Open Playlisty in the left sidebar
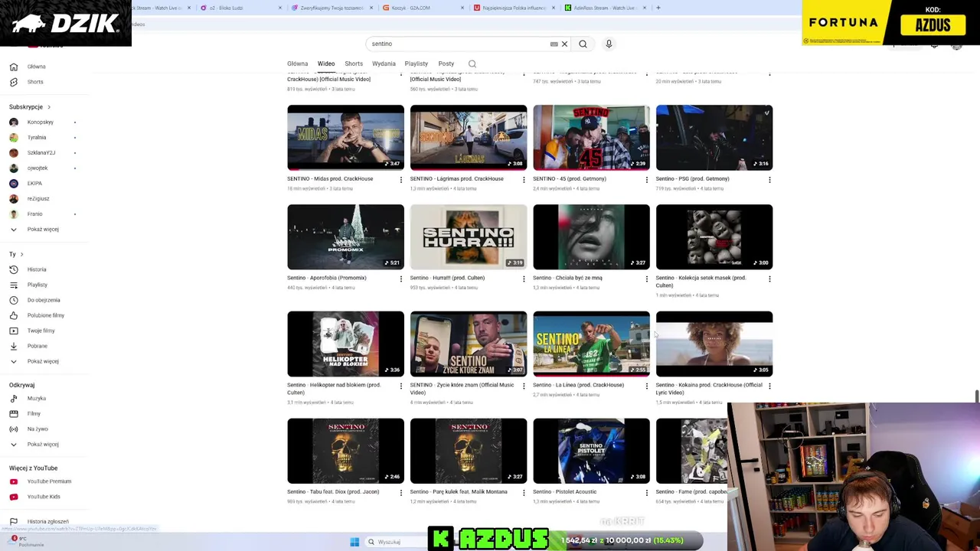The width and height of the screenshot is (980, 551). (37, 285)
